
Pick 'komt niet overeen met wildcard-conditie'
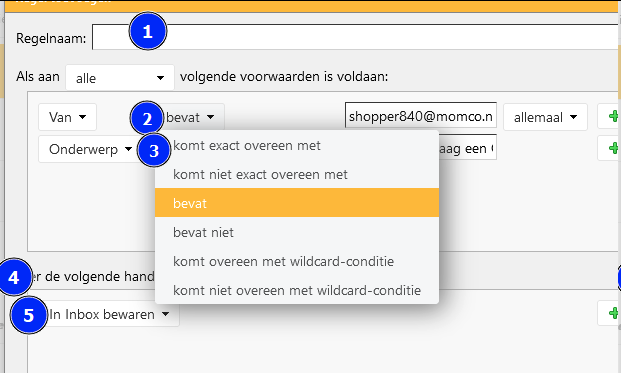297,290
